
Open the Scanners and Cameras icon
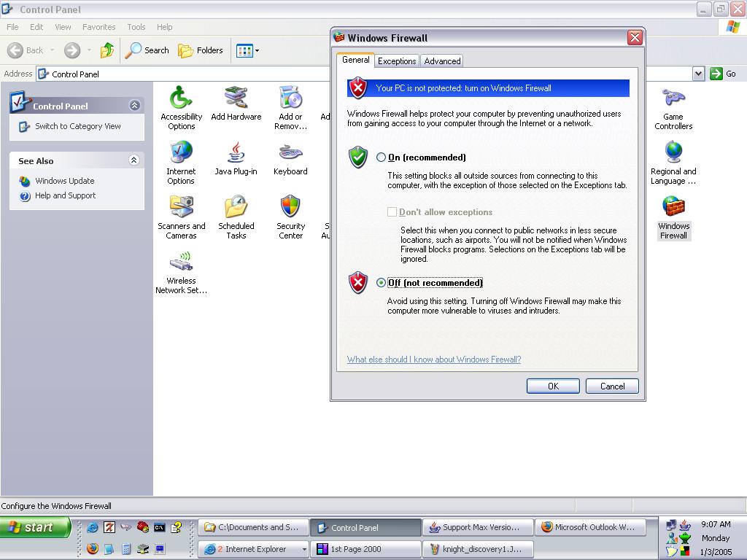pyautogui.click(x=181, y=208)
